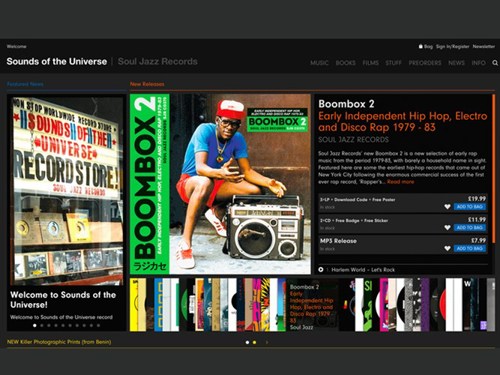Click SOUL JAZZ RECORDS label under title
This screenshot has width=500, height=375.
click(x=353, y=140)
